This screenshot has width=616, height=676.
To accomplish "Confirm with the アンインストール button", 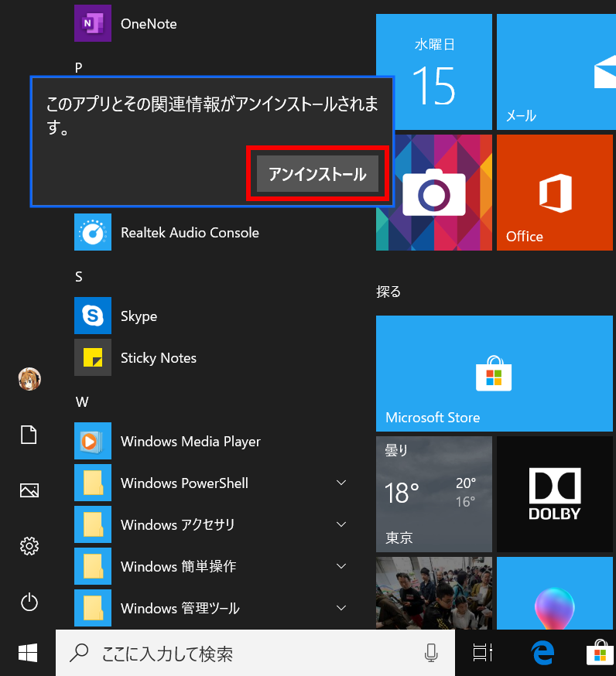I will tap(317, 174).
